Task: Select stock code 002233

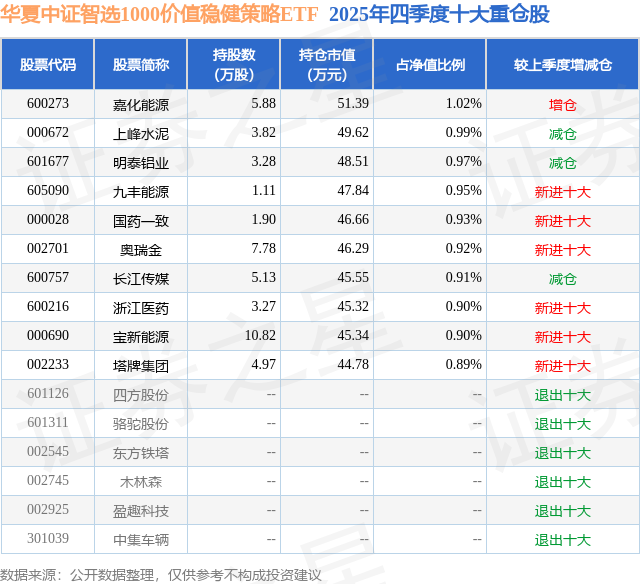Action: [x=48, y=364]
